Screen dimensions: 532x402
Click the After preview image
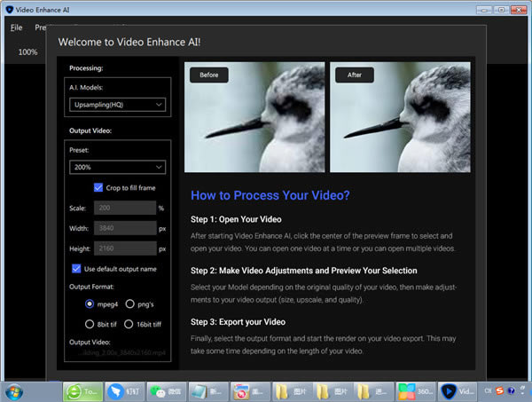[400, 117]
